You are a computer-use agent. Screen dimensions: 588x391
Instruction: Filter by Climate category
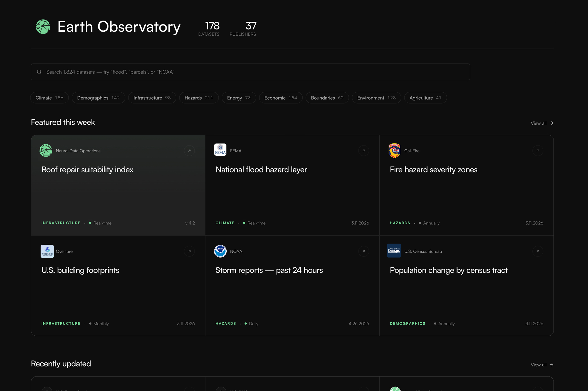(x=50, y=98)
